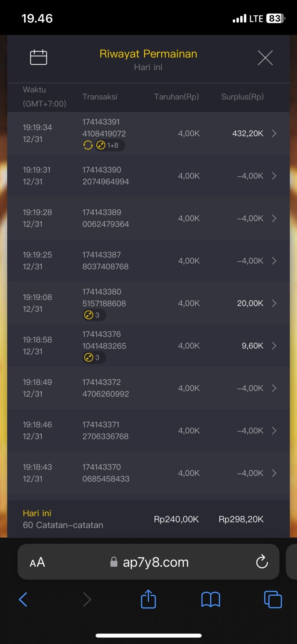Tap the badge labeled 3 on the 19:19:08 row
The width and height of the screenshot is (297, 644).
coord(94,315)
